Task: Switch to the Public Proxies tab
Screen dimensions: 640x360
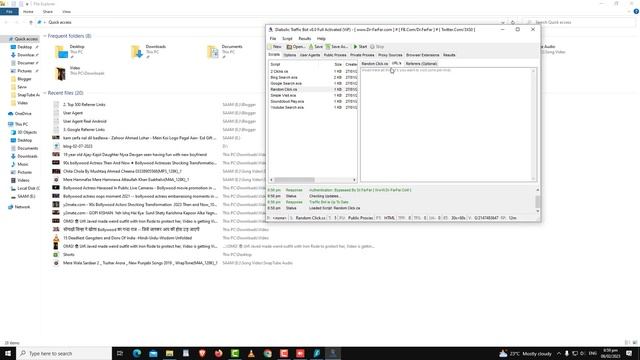Action: tap(335, 55)
